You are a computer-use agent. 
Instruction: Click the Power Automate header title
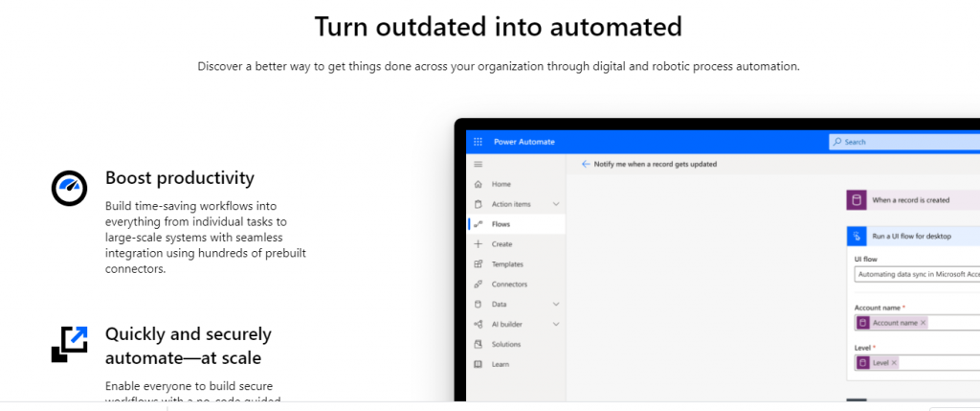click(x=523, y=142)
